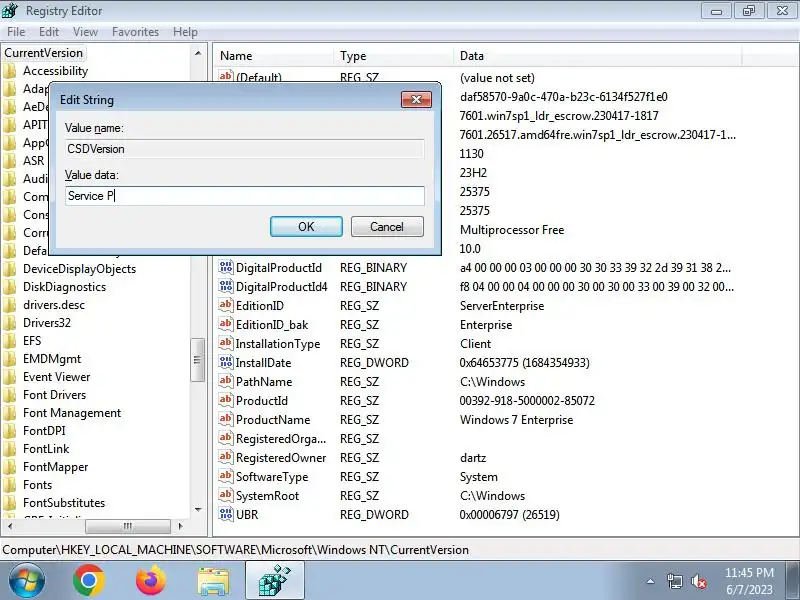This screenshot has width=800, height=600.
Task: Click the DeviceDisplayObjects folder icon
Action: 10,269
